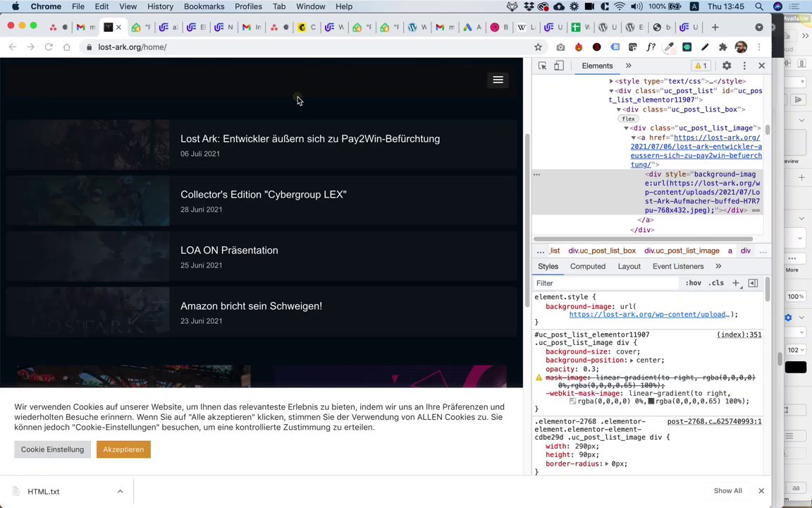Viewport: 812px width, 508px height.
Task: Open the Event Listeners tab
Action: pyautogui.click(x=678, y=267)
